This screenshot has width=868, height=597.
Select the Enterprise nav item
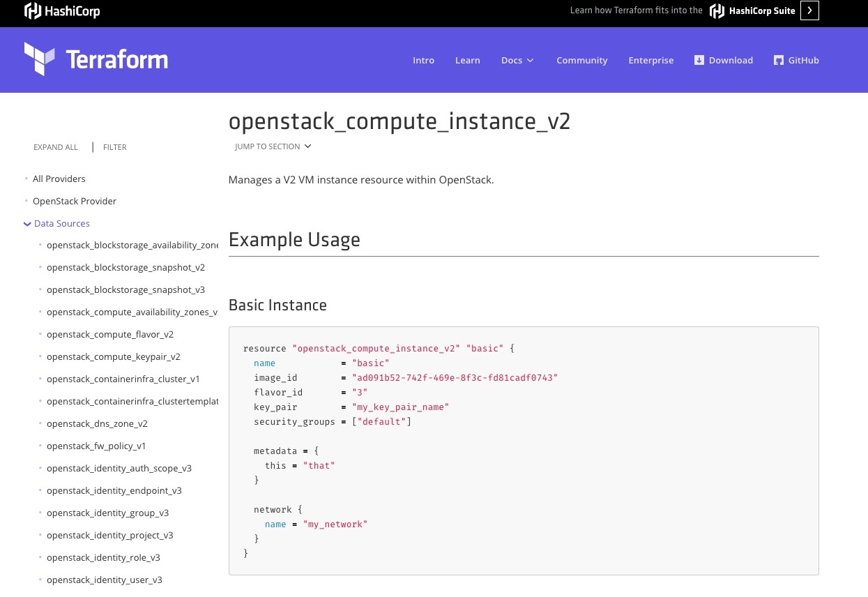[650, 60]
